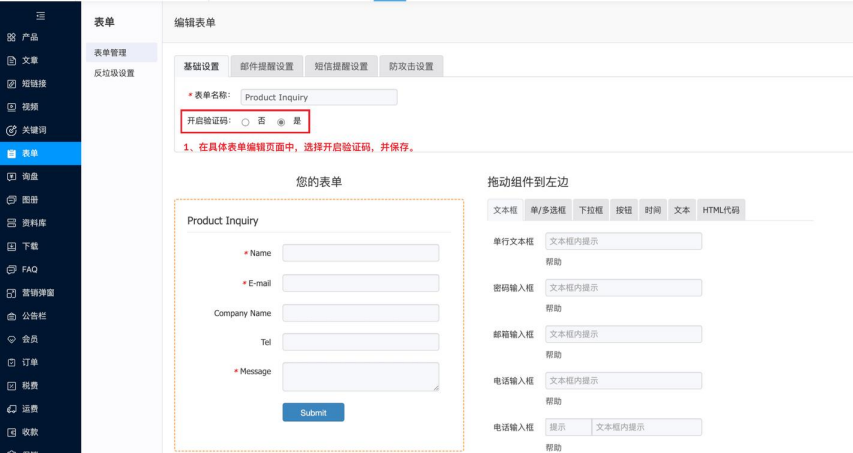Click the Keywords (关键词) icon
The width and height of the screenshot is (853, 453).
[11, 130]
